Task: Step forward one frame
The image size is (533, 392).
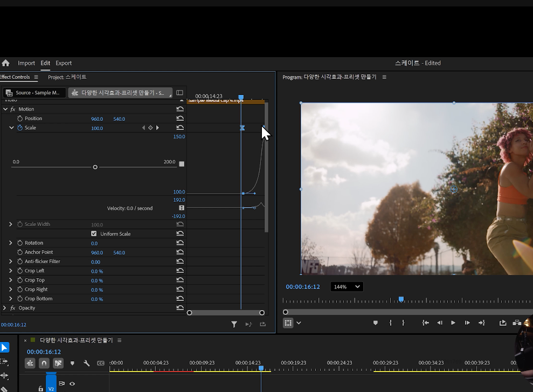Action: point(467,323)
